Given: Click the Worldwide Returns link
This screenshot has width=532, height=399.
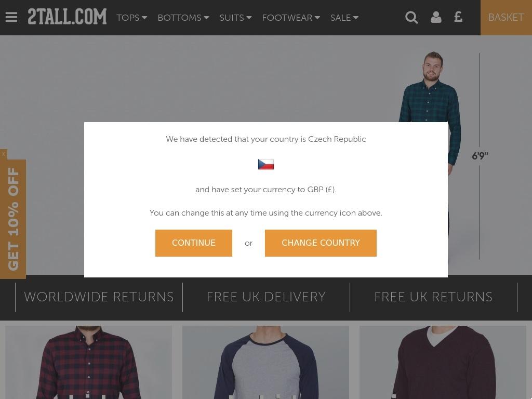Looking at the screenshot, I should coord(99,297).
